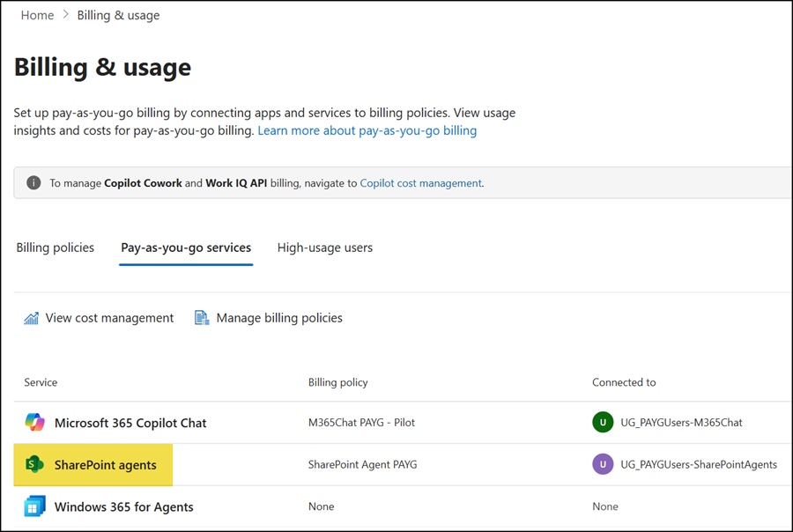Click the M365Chat PAYG - Pilot policy cell
This screenshot has height=532, width=793.
pyautogui.click(x=361, y=422)
